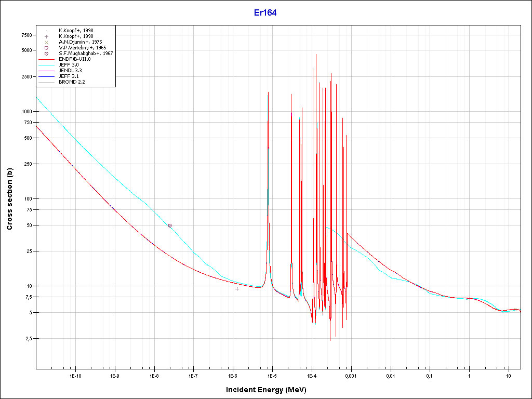Viewport: 532px width, 399px height.
Task: Click the Er164 chart title
Action: coord(265,13)
